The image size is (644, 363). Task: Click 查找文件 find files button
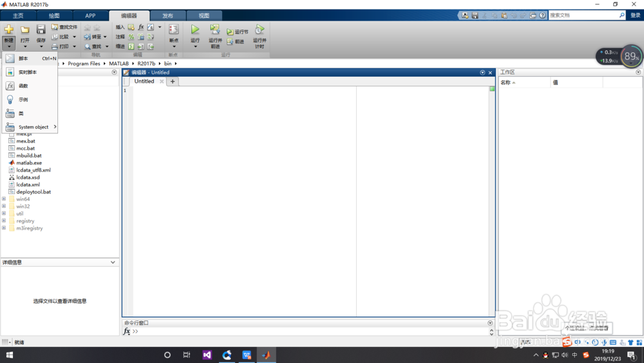[64, 27]
